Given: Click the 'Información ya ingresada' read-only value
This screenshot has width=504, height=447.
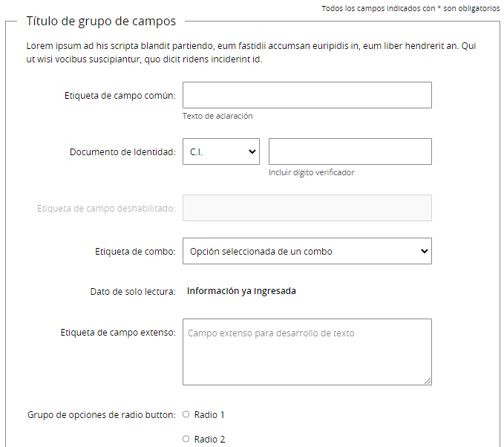Looking at the screenshot, I should (x=241, y=291).
